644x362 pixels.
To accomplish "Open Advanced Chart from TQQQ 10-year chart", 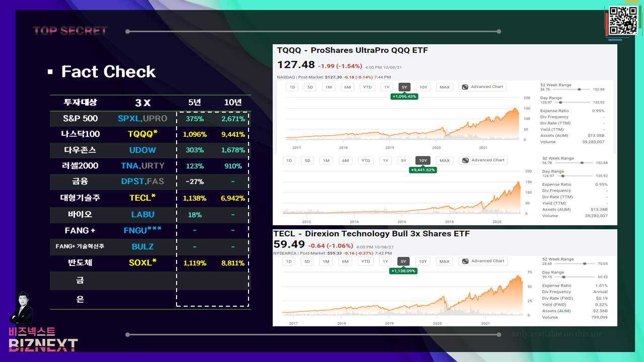I will (483, 160).
